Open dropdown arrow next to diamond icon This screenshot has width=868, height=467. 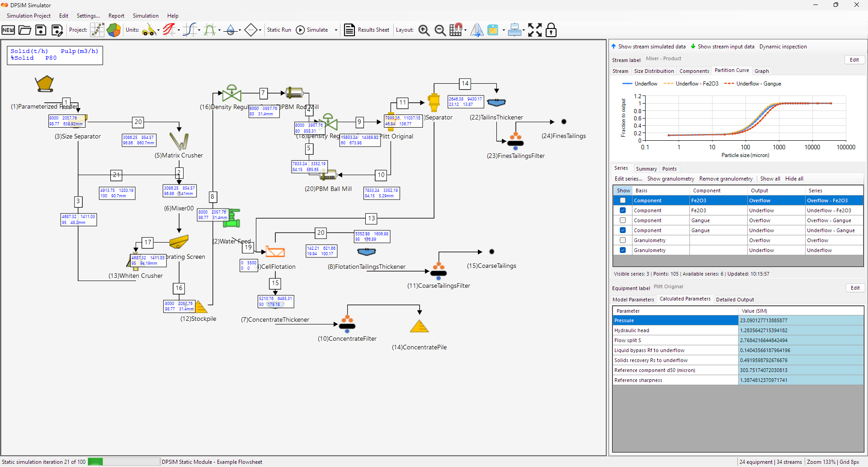(x=260, y=30)
